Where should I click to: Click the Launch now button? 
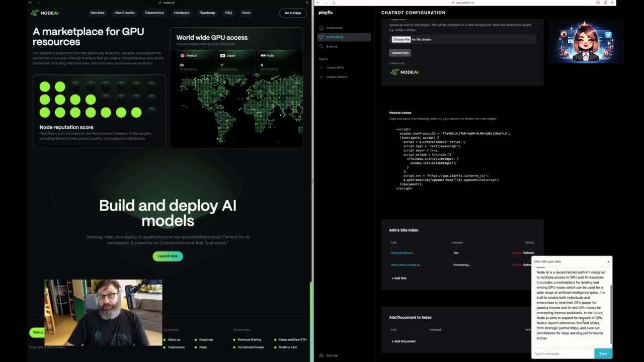click(168, 256)
